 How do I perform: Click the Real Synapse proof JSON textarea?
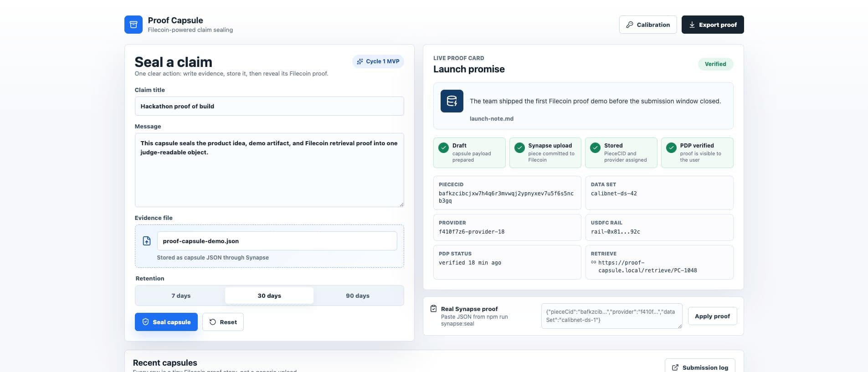tap(611, 316)
